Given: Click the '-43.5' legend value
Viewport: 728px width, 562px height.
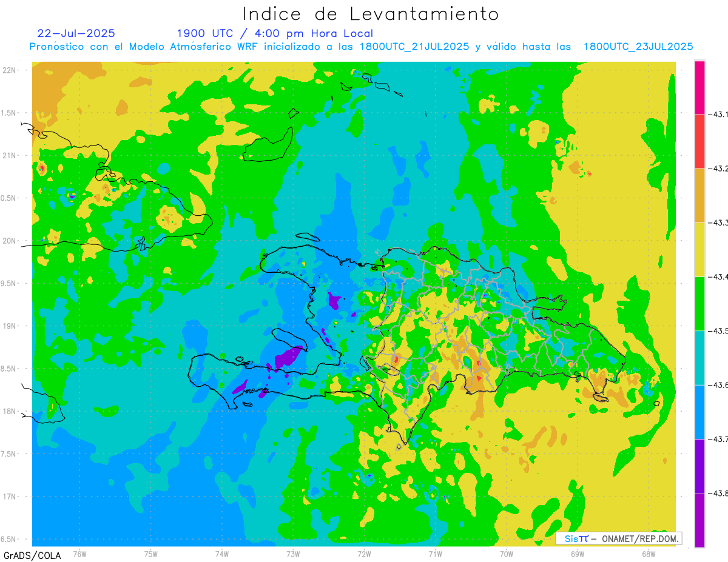Looking at the screenshot, I should click(718, 330).
